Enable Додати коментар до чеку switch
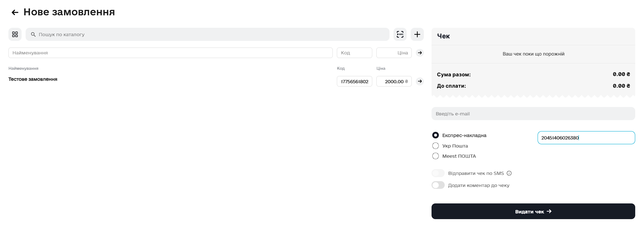Screen dimensions: 644x233 pos(438,185)
